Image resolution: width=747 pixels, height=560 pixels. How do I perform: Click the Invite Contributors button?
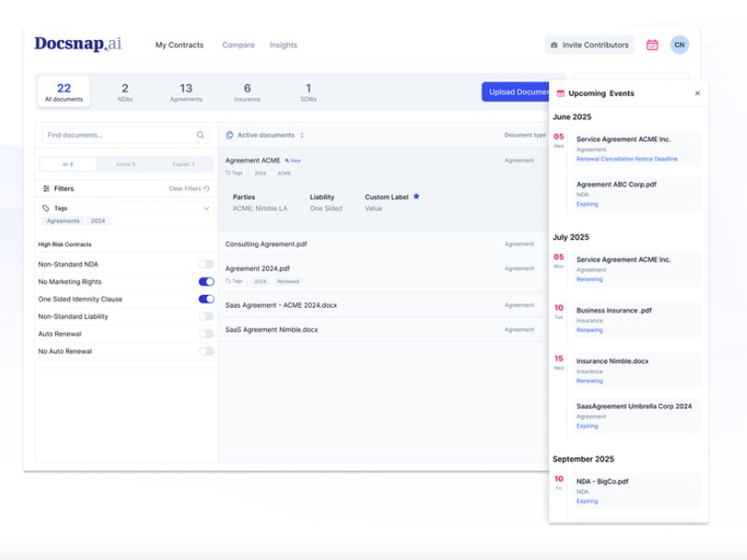[589, 45]
